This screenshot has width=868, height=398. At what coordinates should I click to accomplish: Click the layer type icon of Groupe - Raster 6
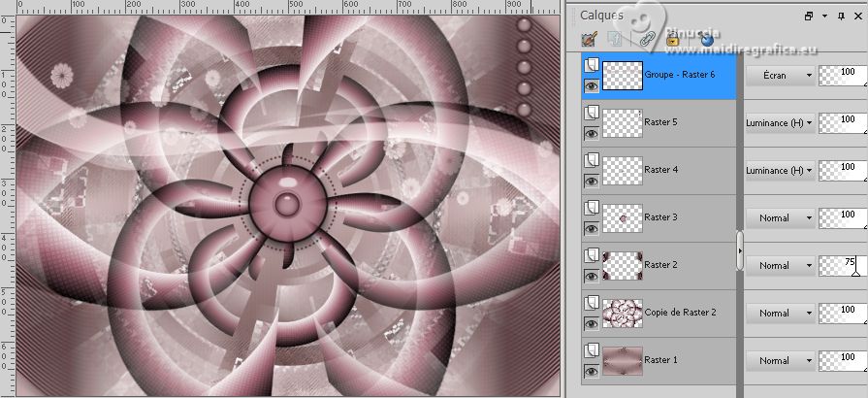pos(592,65)
